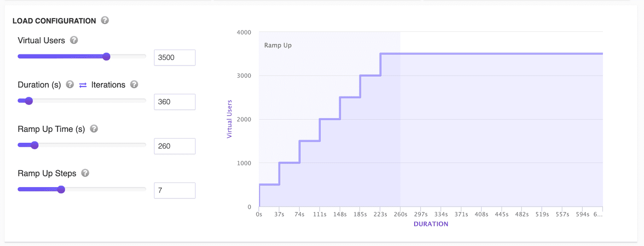644x246 pixels.
Task: Click the Ramp Up Steps input showing 7
Action: tap(175, 191)
